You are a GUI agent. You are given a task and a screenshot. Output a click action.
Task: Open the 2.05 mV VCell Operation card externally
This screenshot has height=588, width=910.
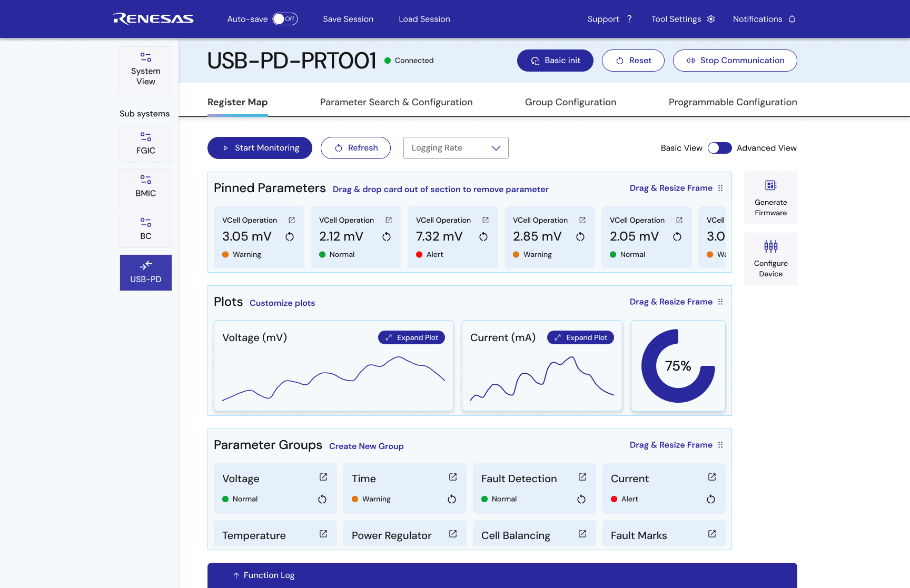coord(679,220)
